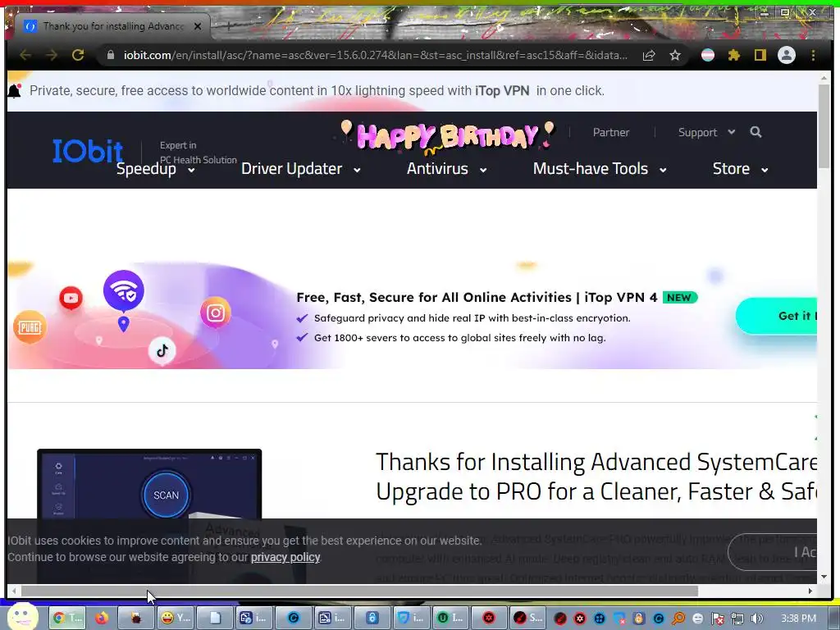The height and width of the screenshot is (630, 840).
Task: Click the URL address bar
Action: [375, 55]
